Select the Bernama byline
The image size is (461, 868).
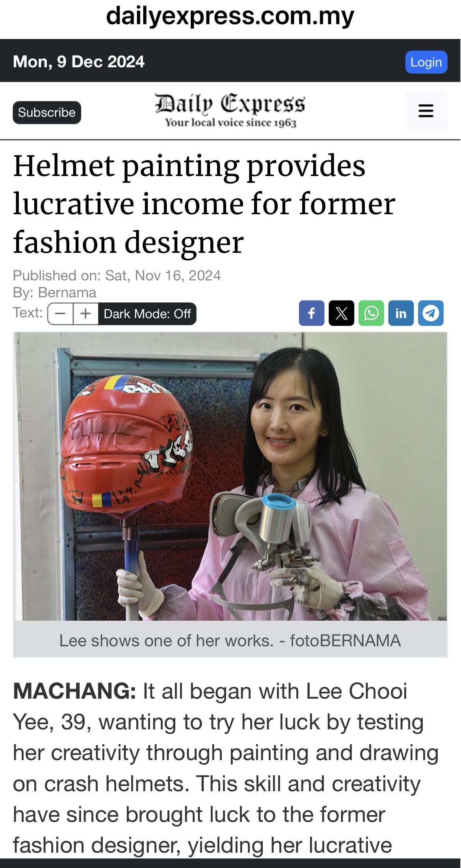coord(67,293)
